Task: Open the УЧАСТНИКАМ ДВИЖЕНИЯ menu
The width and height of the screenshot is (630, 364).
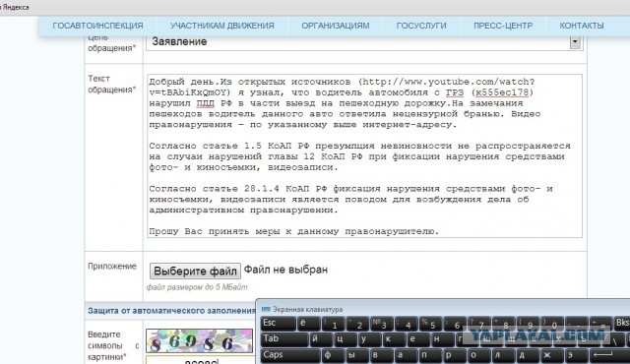Action: coord(221,26)
